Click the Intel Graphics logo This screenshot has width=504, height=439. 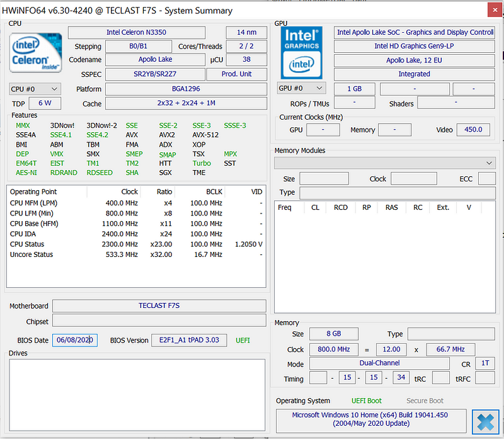[x=302, y=52]
